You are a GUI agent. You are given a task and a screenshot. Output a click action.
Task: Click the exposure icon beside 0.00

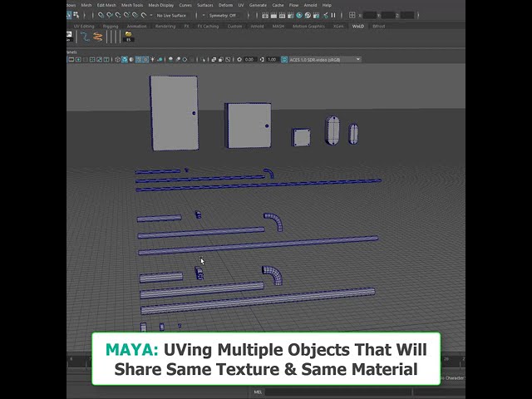click(239, 59)
